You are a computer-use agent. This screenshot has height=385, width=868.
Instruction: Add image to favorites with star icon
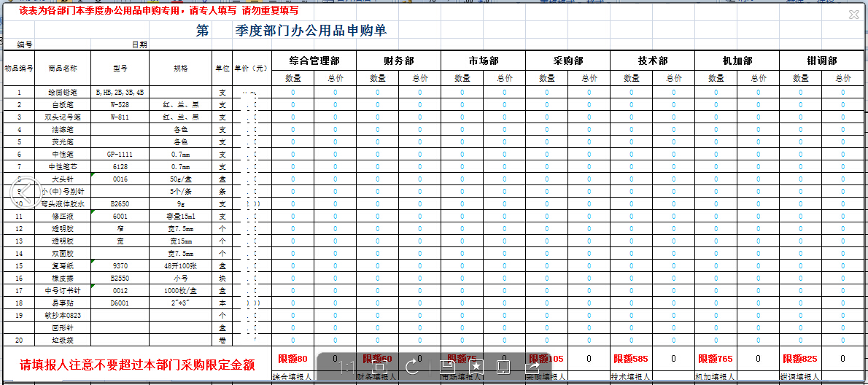pos(476,366)
